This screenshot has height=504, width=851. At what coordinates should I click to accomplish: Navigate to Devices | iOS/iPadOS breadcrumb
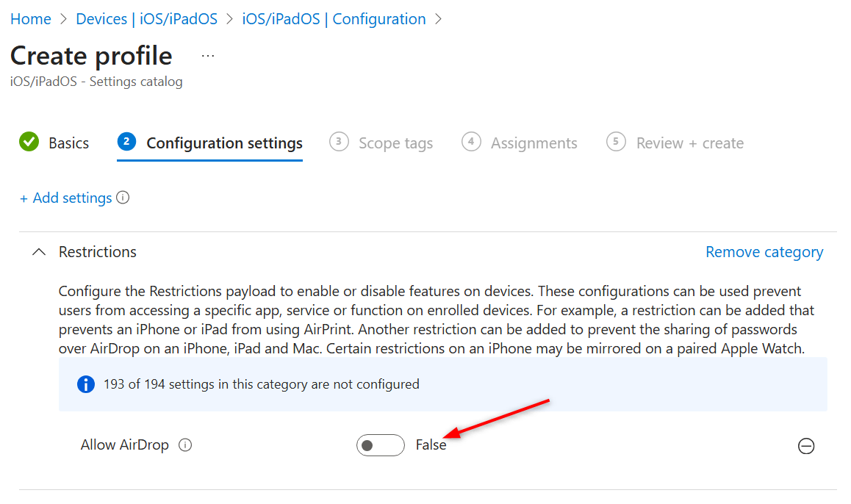[146, 18]
